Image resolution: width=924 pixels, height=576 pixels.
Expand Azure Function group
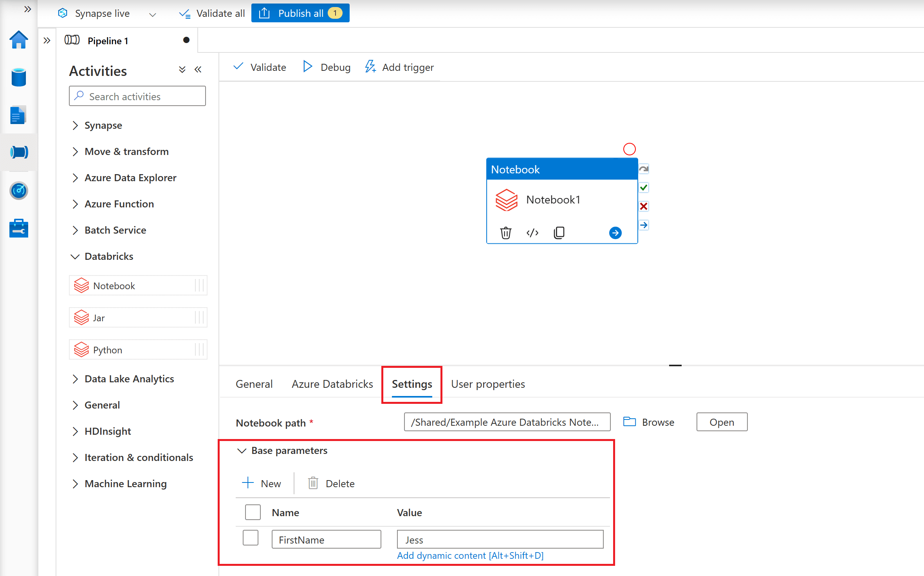112,204
